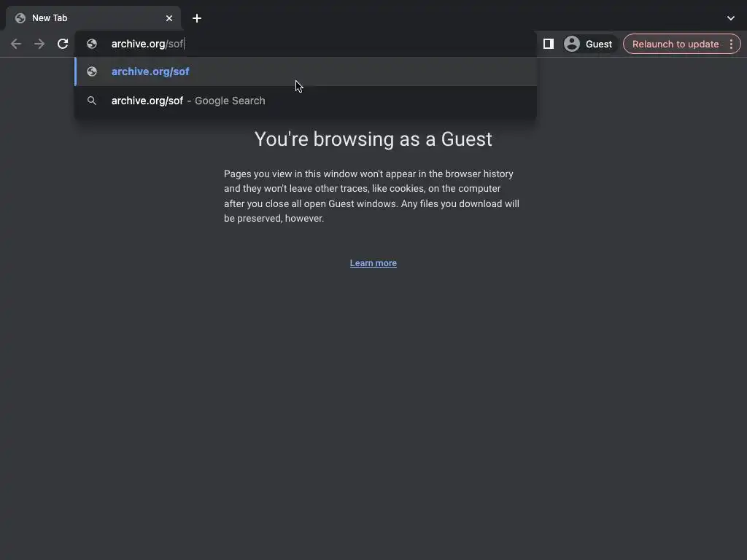
Task: Click the globe favicon on New Tab
Action: [x=20, y=18]
